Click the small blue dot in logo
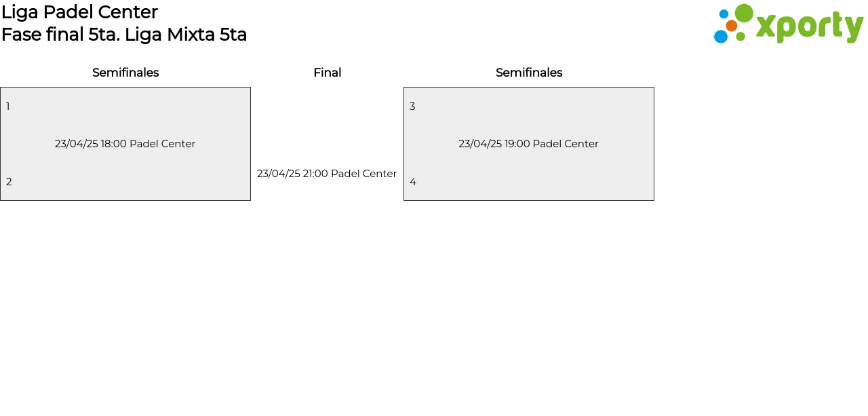 pos(724,14)
